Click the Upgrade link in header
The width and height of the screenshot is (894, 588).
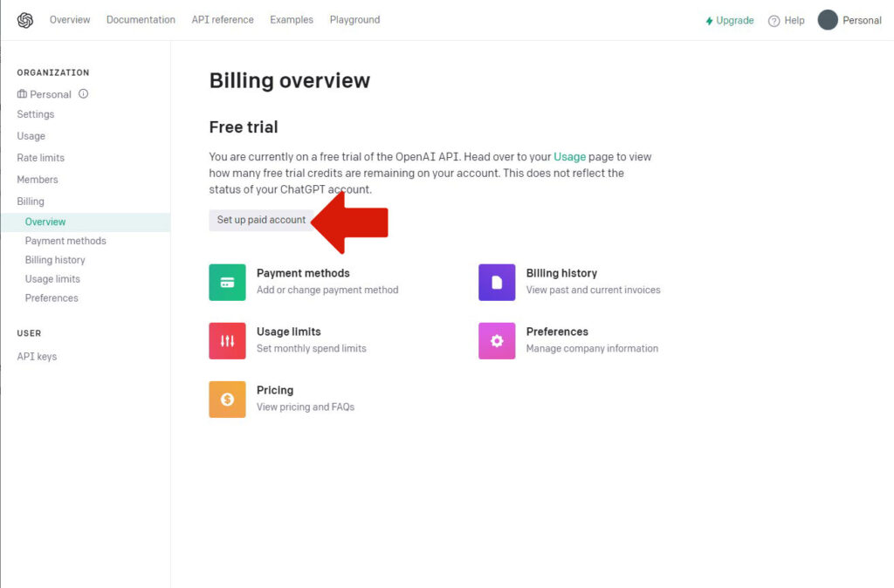pos(730,21)
